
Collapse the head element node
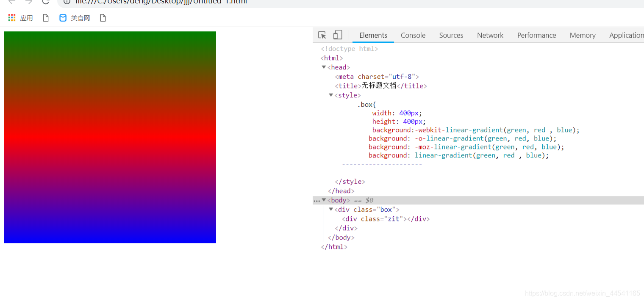click(324, 67)
